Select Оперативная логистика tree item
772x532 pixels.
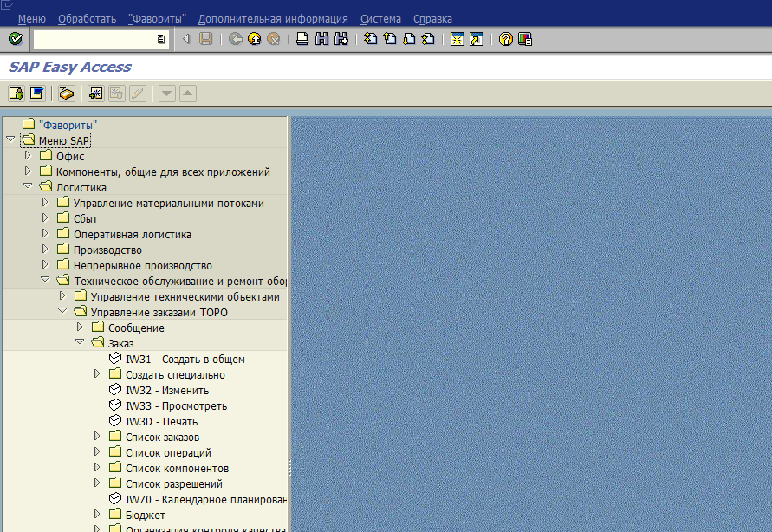click(x=132, y=235)
